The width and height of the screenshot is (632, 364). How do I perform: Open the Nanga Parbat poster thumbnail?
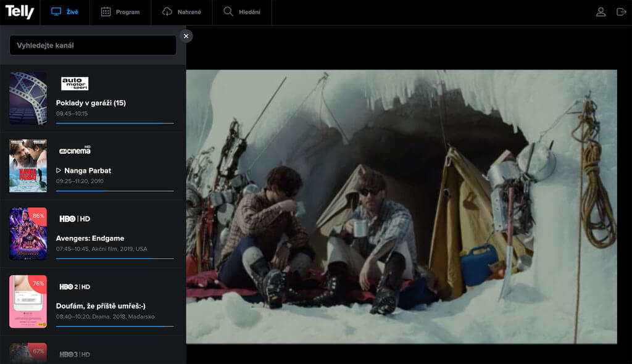click(28, 166)
